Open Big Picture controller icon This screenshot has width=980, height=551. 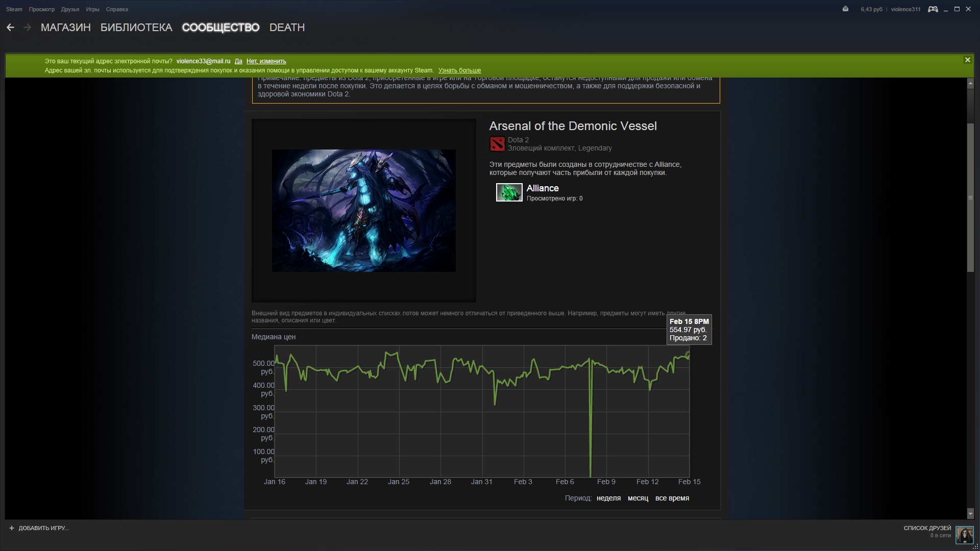click(933, 9)
